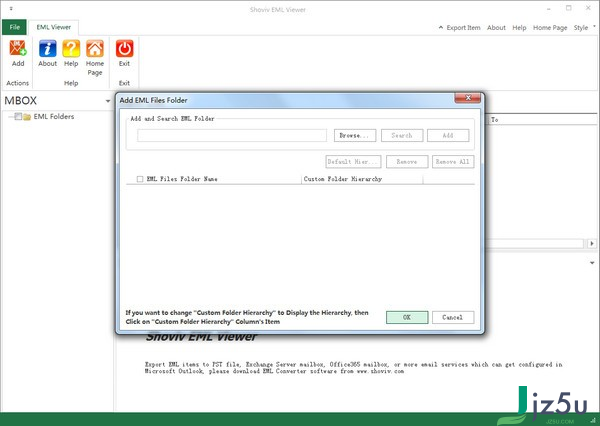Click the Remove button

pyautogui.click(x=407, y=162)
